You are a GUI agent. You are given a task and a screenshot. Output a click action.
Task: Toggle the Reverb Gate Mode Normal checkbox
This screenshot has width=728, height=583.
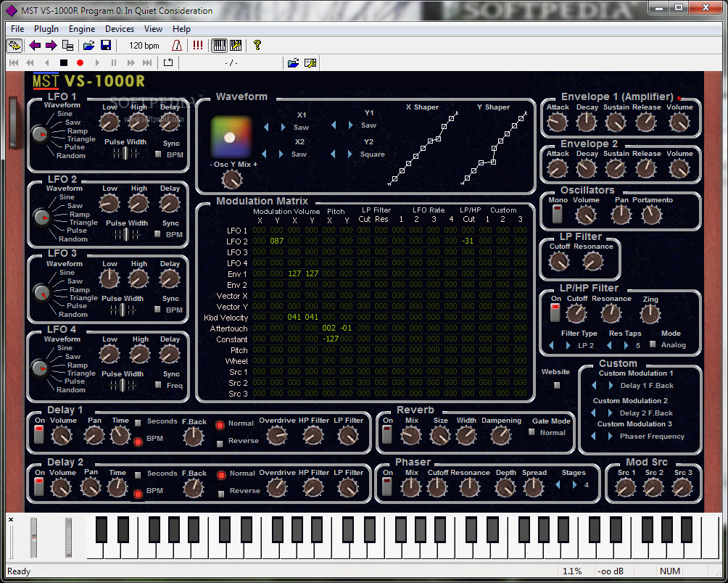(532, 432)
